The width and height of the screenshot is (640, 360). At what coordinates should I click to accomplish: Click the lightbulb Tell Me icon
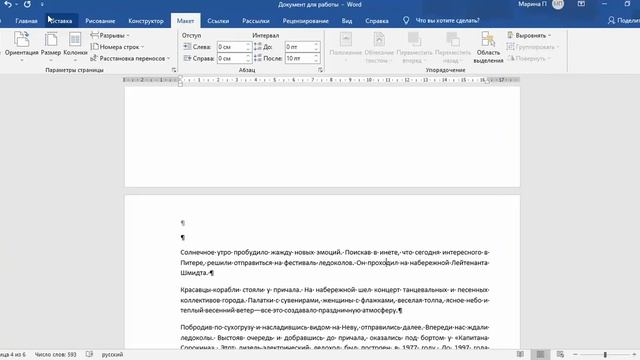(x=406, y=20)
